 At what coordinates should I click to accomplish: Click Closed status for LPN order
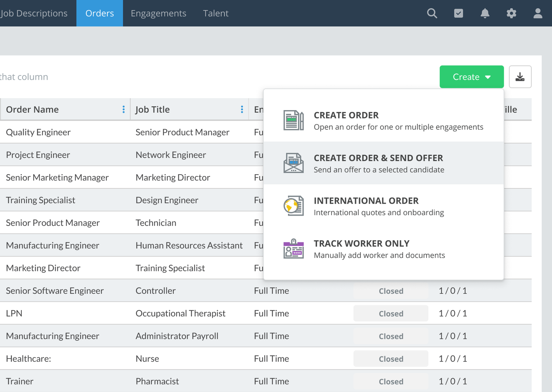pyautogui.click(x=391, y=313)
